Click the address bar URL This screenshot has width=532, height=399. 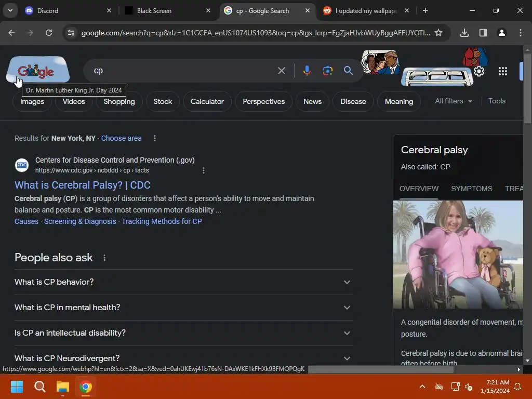coord(256,33)
